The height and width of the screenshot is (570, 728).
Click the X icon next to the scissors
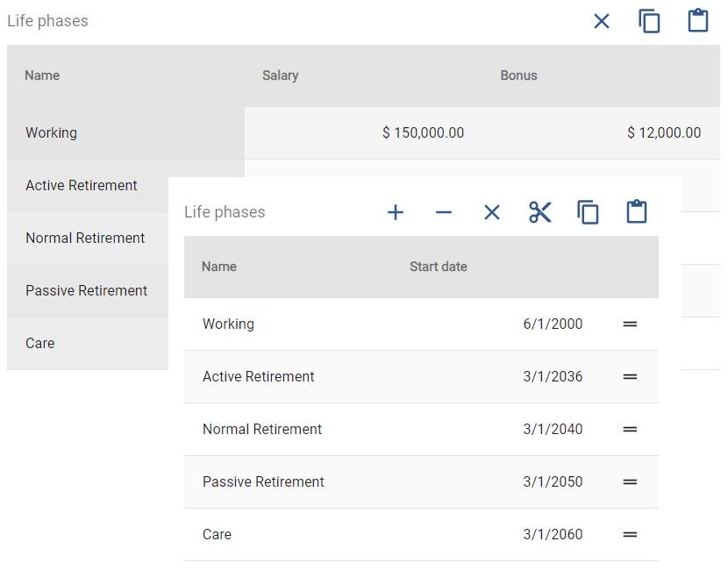click(x=492, y=212)
